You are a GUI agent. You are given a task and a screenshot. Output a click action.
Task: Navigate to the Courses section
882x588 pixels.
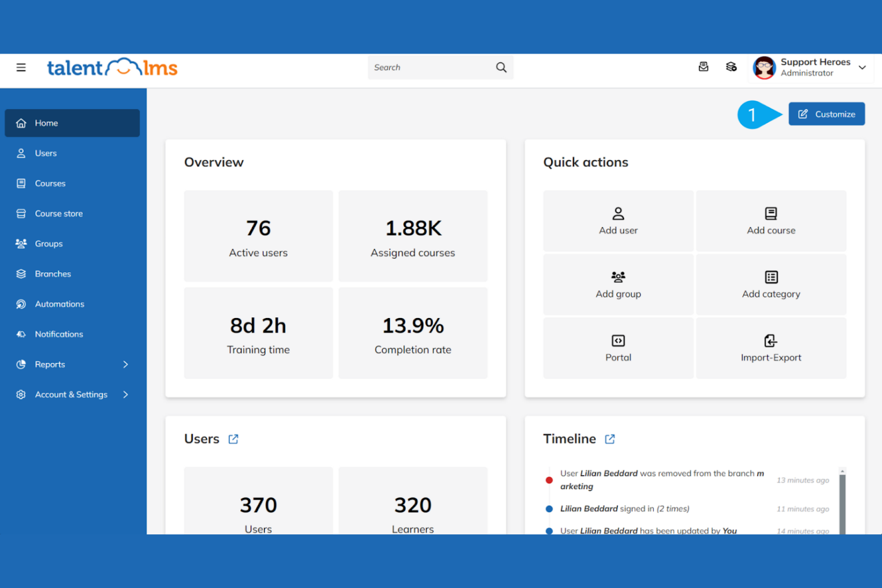[x=50, y=183]
